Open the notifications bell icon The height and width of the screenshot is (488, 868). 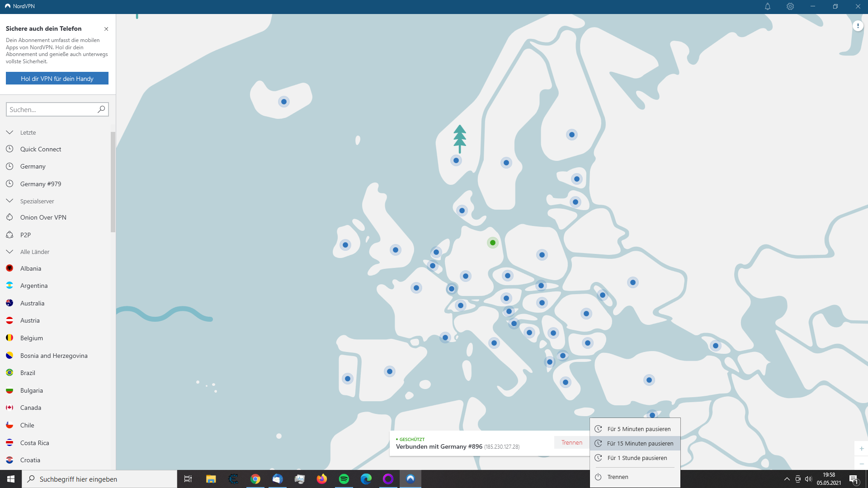point(767,6)
